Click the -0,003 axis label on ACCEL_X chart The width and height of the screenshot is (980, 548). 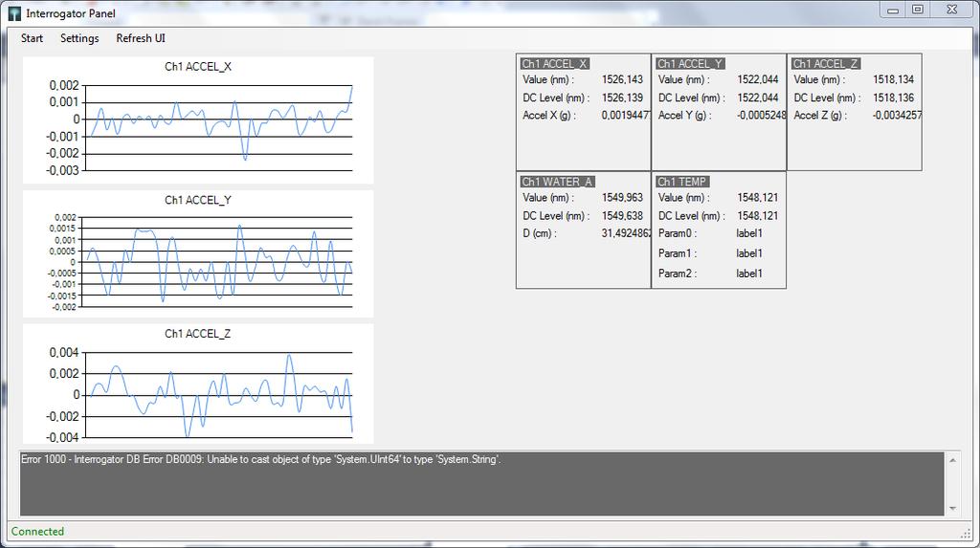coord(62,170)
